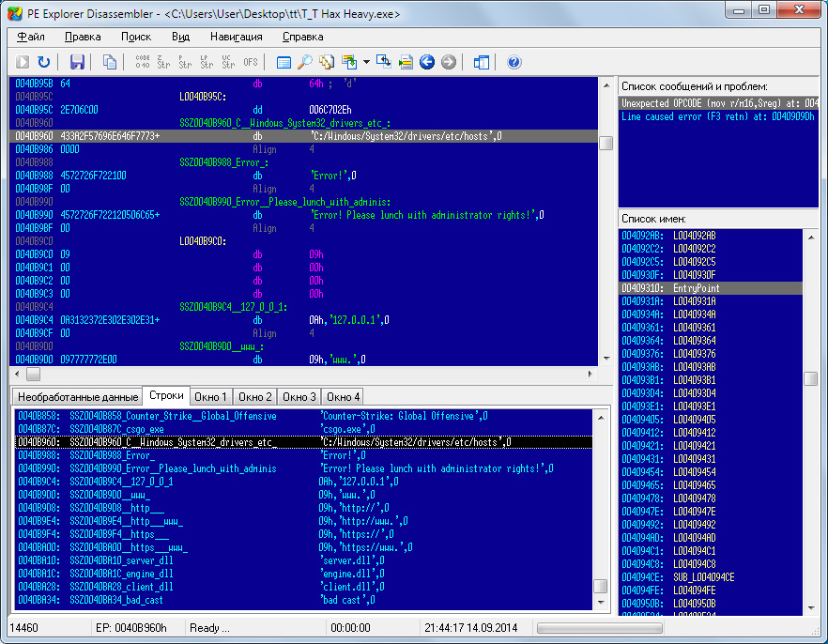Click the status bar progress bar

pyautogui.click(x=599, y=626)
